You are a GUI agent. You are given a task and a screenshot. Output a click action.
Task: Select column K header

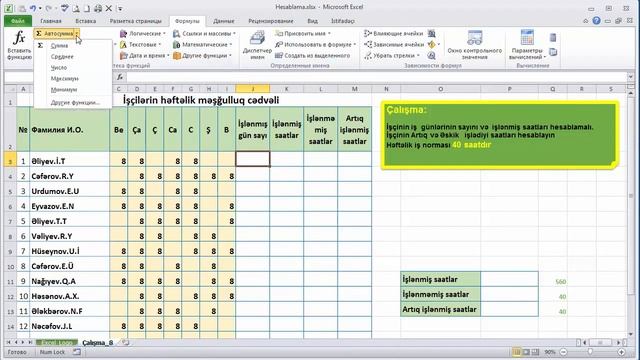pos(287,89)
